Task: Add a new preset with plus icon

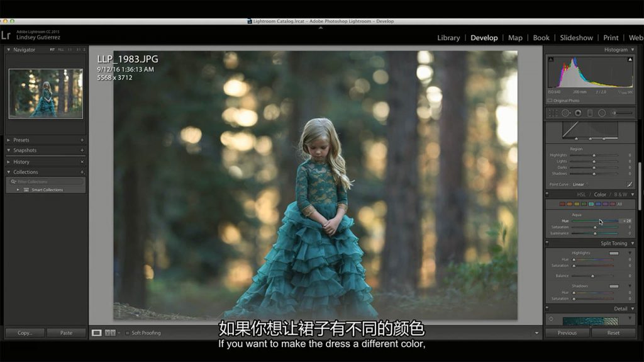Action: click(x=82, y=140)
